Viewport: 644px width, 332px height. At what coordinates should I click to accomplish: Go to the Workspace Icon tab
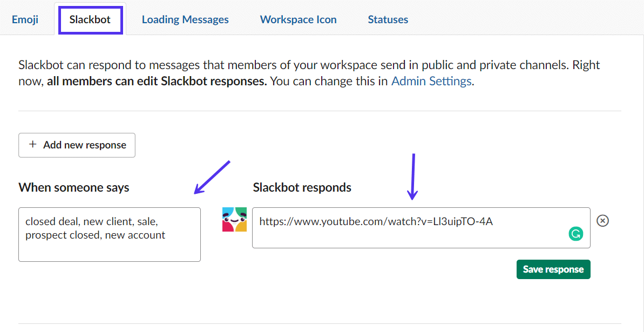tap(298, 19)
